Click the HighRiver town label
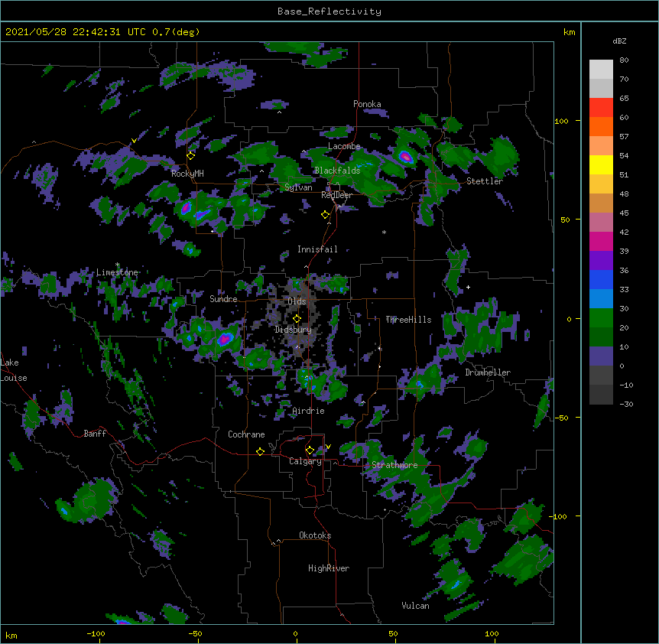This screenshot has width=659, height=644. [x=329, y=568]
